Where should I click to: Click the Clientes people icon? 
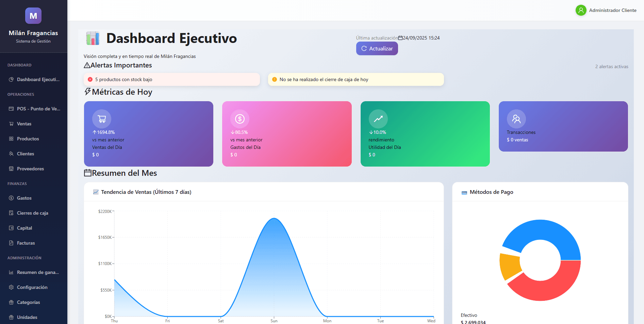pyautogui.click(x=11, y=154)
